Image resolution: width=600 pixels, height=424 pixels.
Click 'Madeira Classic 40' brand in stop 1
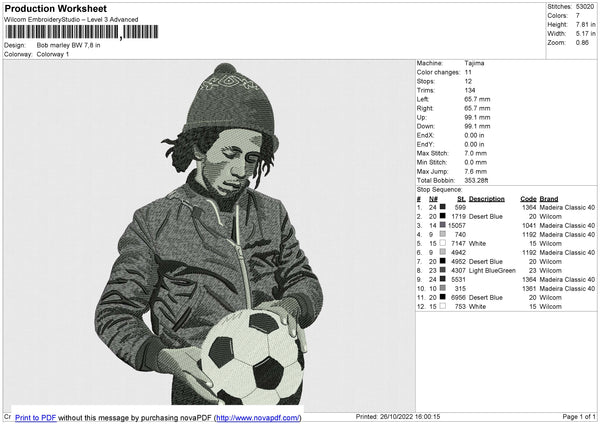click(x=567, y=207)
